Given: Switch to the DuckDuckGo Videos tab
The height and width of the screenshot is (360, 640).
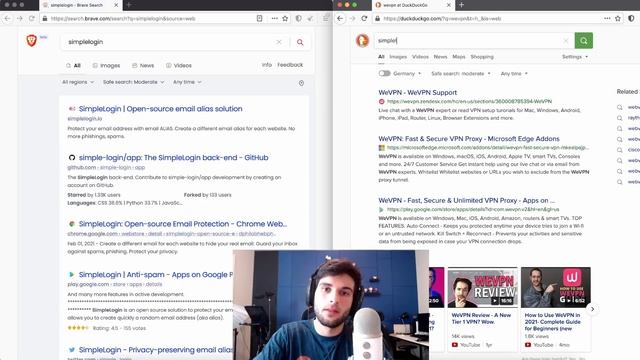Looking at the screenshot, I should (420, 57).
